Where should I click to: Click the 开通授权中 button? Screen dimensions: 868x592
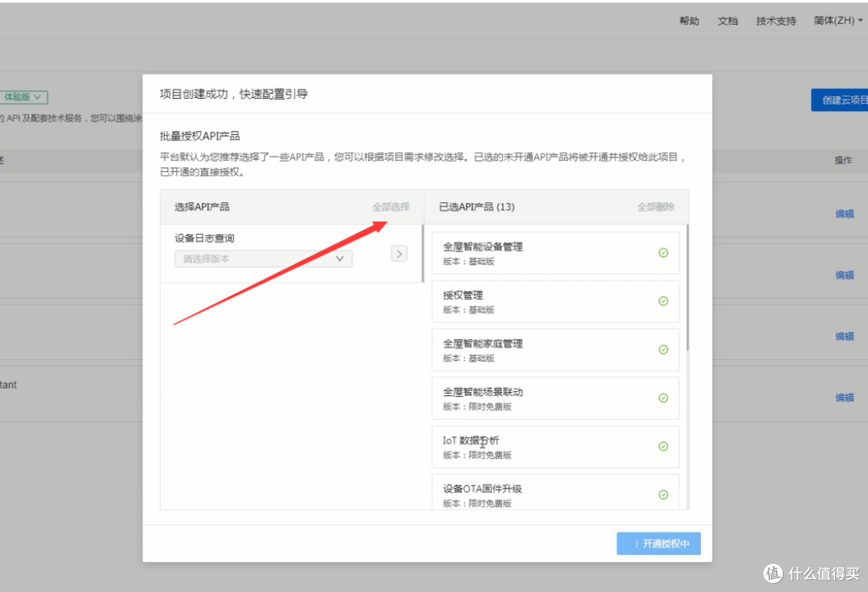[x=659, y=543]
